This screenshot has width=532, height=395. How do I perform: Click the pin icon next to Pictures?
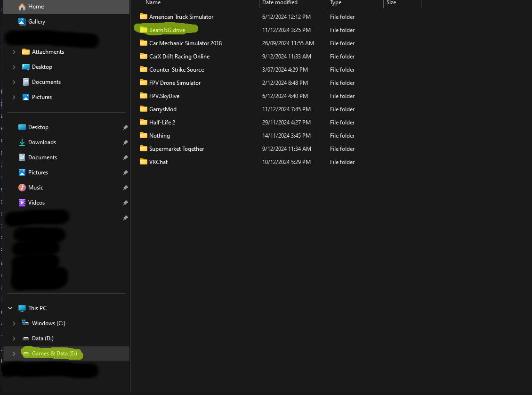pyautogui.click(x=126, y=173)
